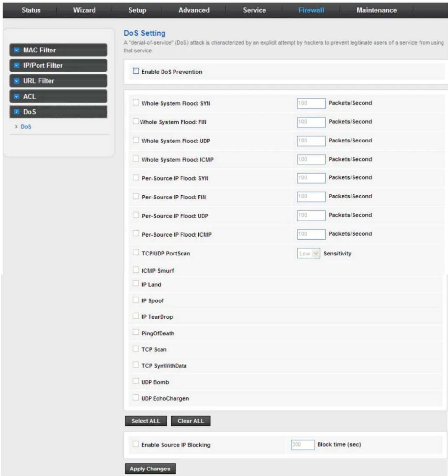Expand the IP/Port Filter sidebar section
Screen dimensions: 448x476
coord(58,65)
